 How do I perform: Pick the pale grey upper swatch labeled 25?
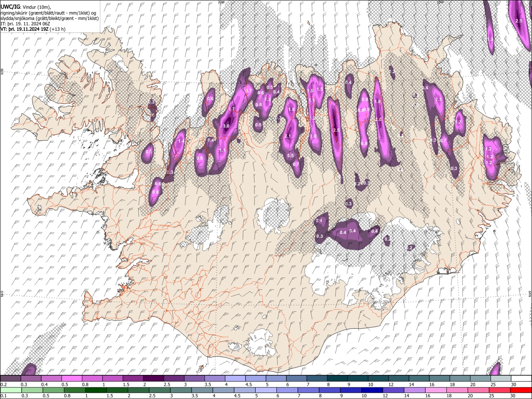pos(500,379)
